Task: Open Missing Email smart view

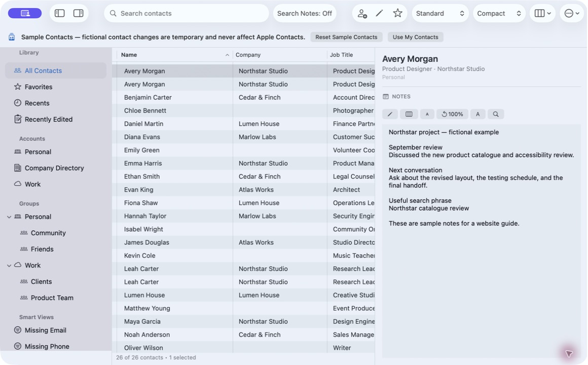Action: 55,330
